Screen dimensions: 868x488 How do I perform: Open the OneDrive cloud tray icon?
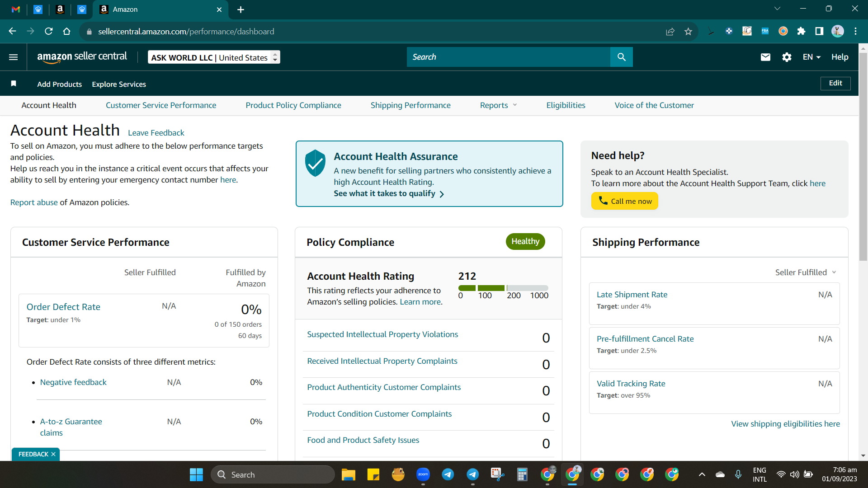coord(720,474)
